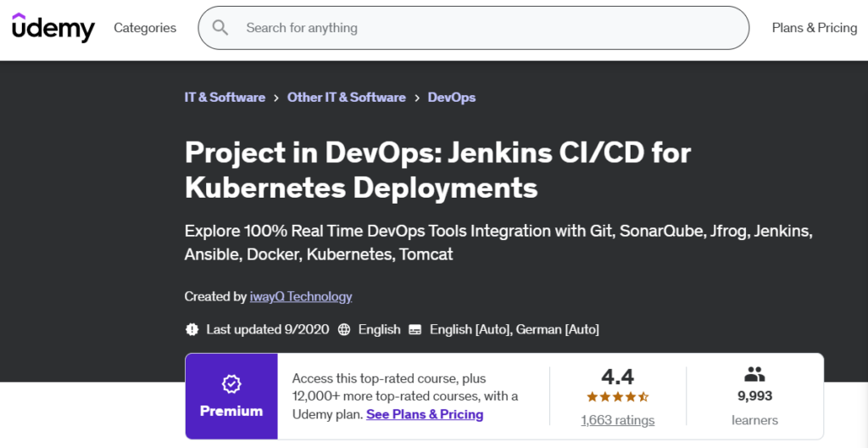The image size is (868, 448).
Task: Click the 4.4 rating number
Action: [617, 377]
